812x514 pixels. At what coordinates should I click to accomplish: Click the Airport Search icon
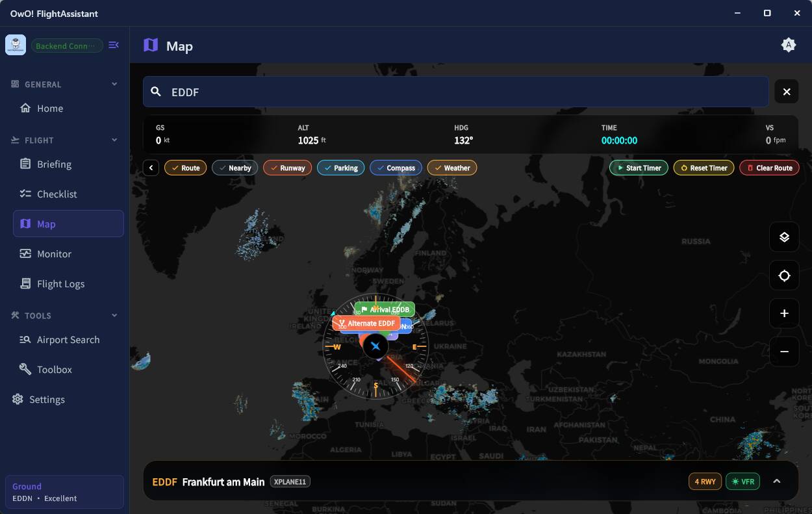25,339
